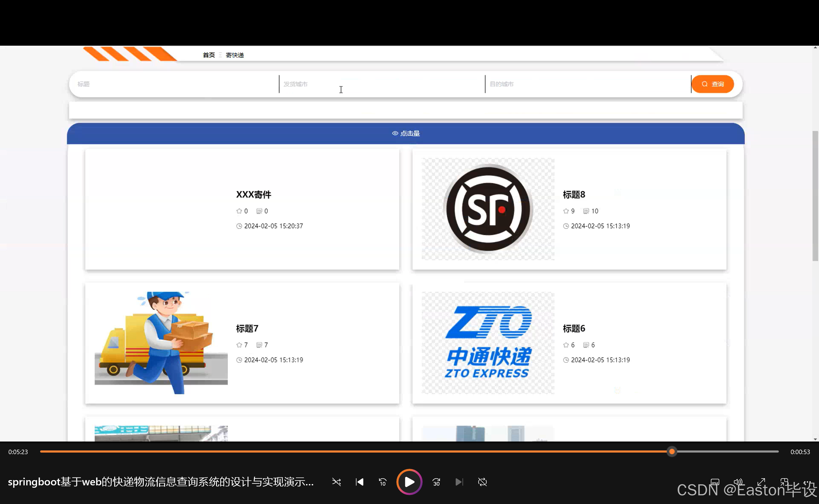Click the 标题8 date 2024-02-05 15:13:19
819x504 pixels.
[x=600, y=226]
